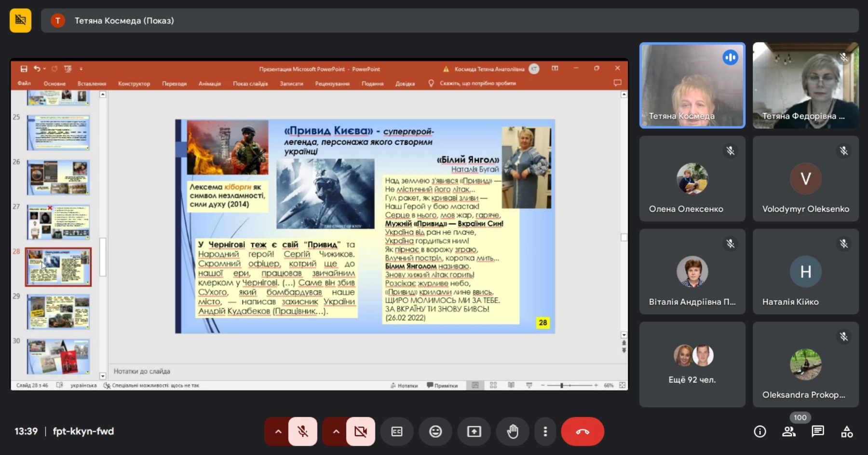This screenshot has width=868, height=455.
Task: Toggle Примітки button in status bar
Action: point(442,386)
